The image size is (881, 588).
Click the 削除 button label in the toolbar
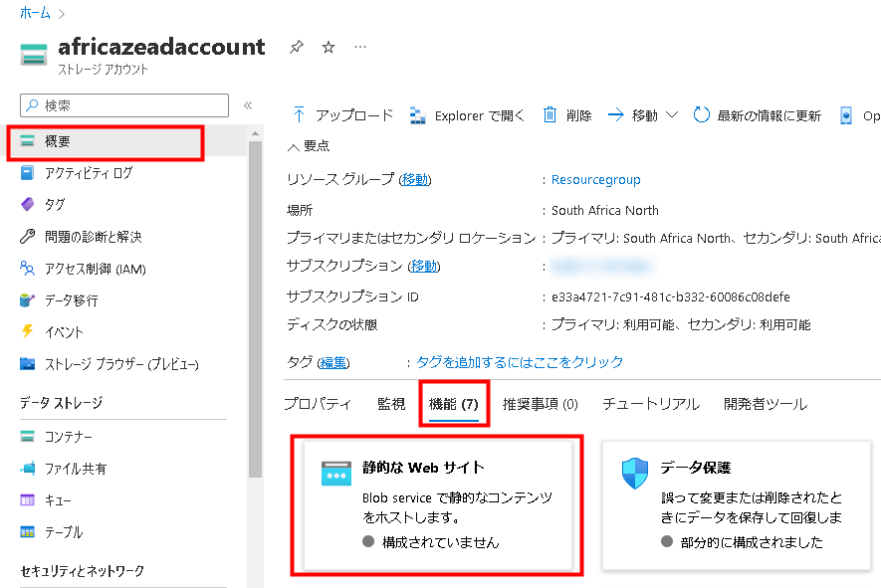[x=578, y=115]
